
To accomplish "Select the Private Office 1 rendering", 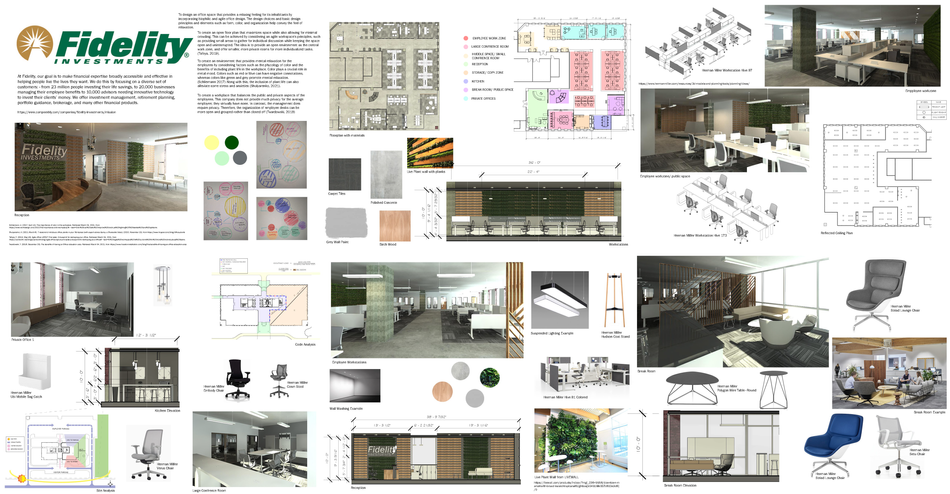I will click(72, 299).
